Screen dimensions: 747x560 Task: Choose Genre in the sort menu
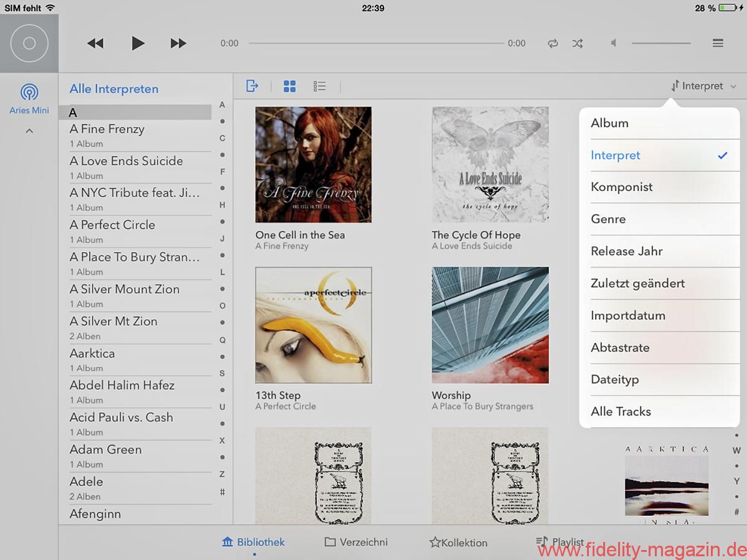(x=608, y=219)
